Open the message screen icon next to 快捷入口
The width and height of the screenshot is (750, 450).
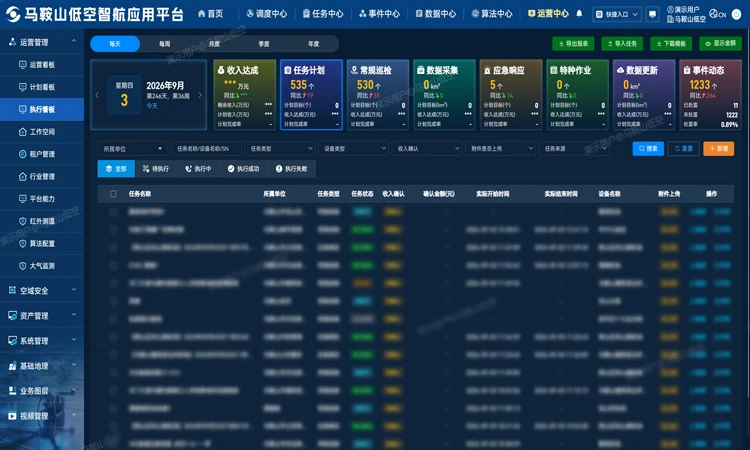[x=652, y=14]
